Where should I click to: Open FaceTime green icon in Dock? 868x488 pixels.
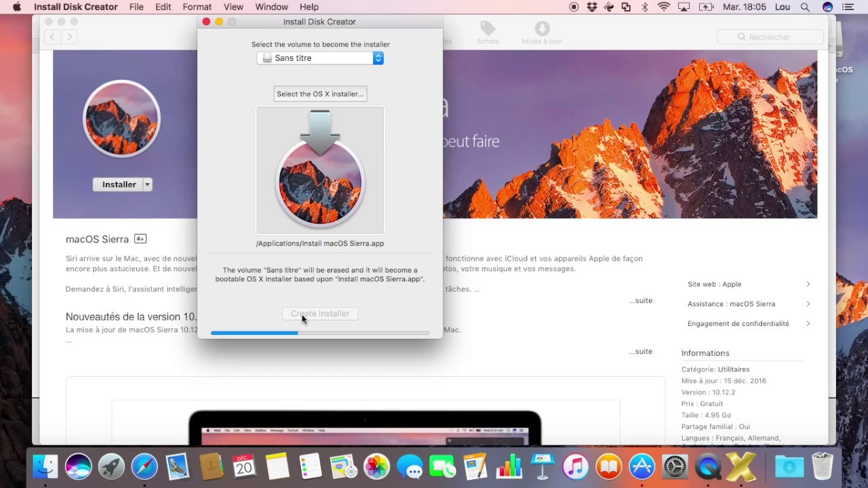click(x=442, y=466)
